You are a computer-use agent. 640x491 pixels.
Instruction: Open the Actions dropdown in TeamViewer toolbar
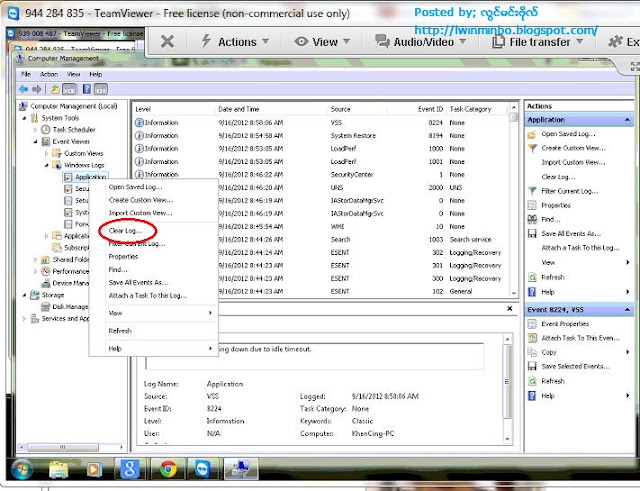pyautogui.click(x=236, y=42)
